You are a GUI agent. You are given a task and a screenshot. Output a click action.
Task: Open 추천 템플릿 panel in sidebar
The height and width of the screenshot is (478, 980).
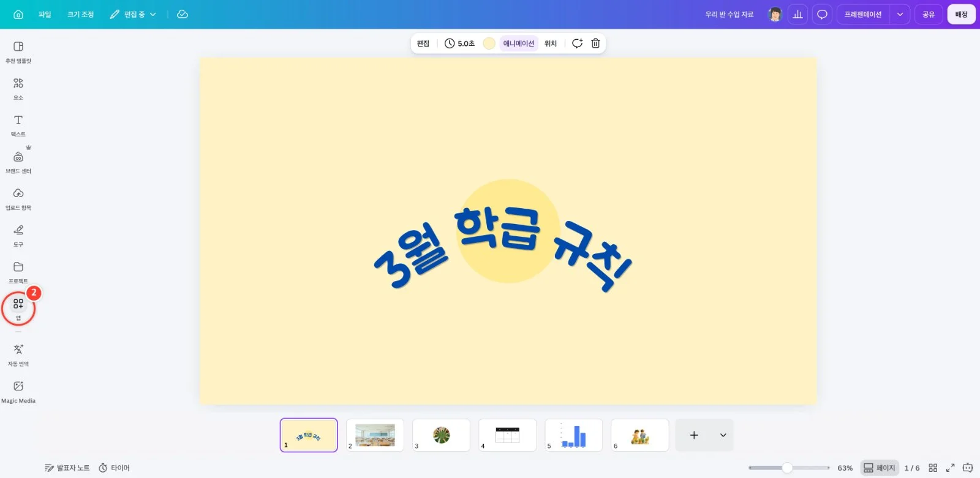click(18, 52)
